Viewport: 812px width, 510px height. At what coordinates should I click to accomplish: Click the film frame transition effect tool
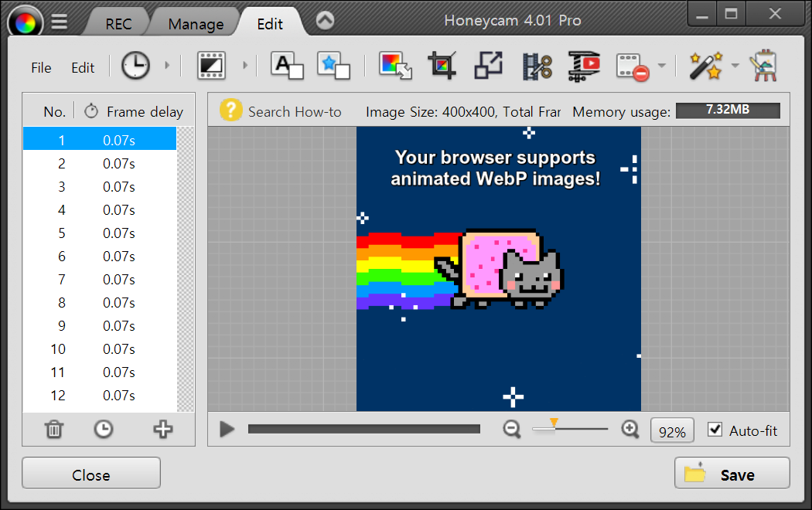[x=211, y=66]
